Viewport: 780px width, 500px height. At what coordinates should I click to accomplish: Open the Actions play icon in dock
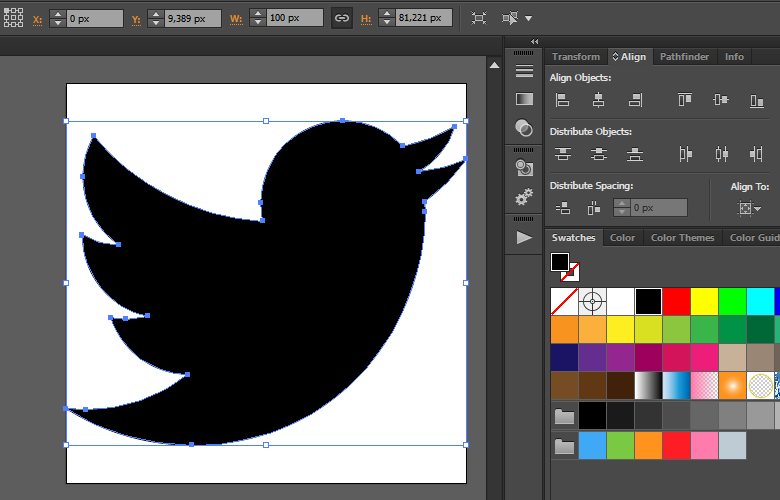tap(524, 237)
